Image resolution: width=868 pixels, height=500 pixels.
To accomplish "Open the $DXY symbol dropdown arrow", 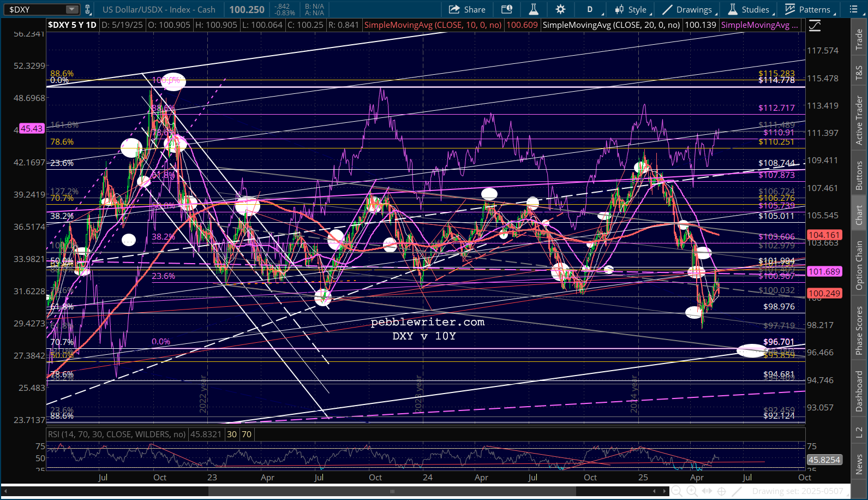I will (72, 9).
